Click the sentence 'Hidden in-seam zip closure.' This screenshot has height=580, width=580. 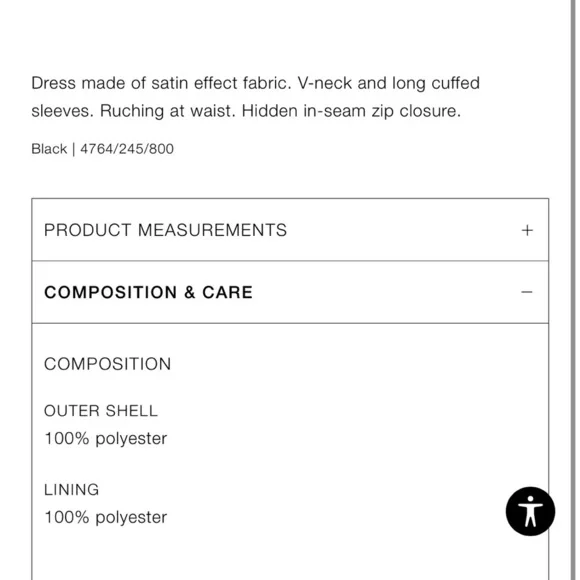pos(351,111)
